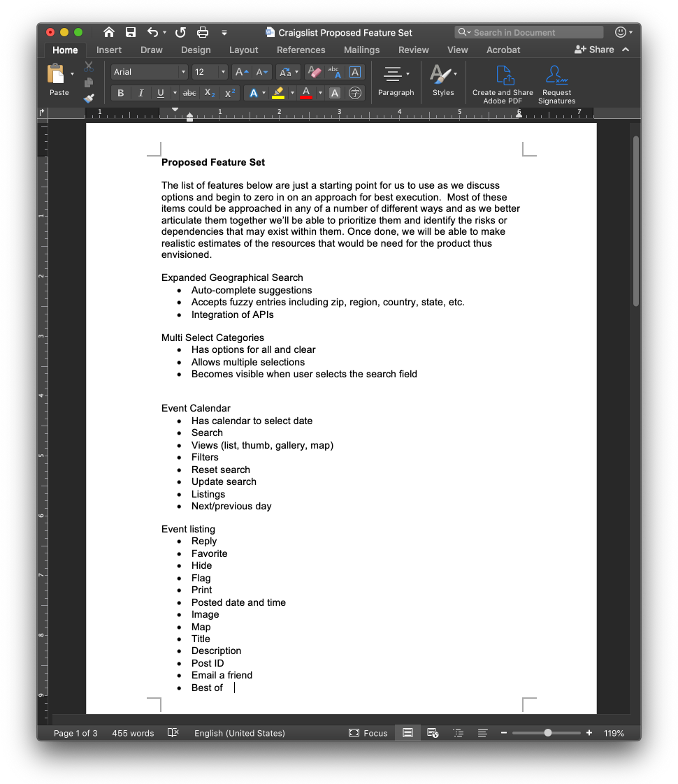
Task: Open the References tab
Action: coord(301,50)
